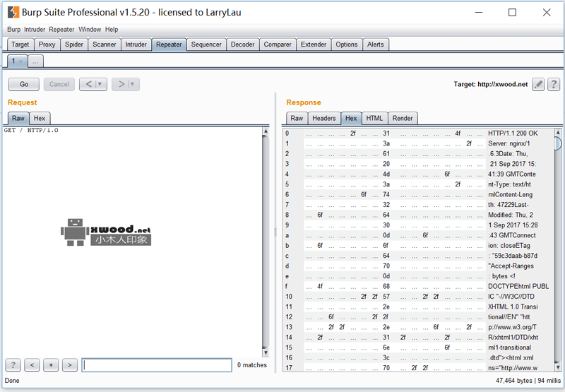Click the Burp Suite logo icon

[x=13, y=12]
